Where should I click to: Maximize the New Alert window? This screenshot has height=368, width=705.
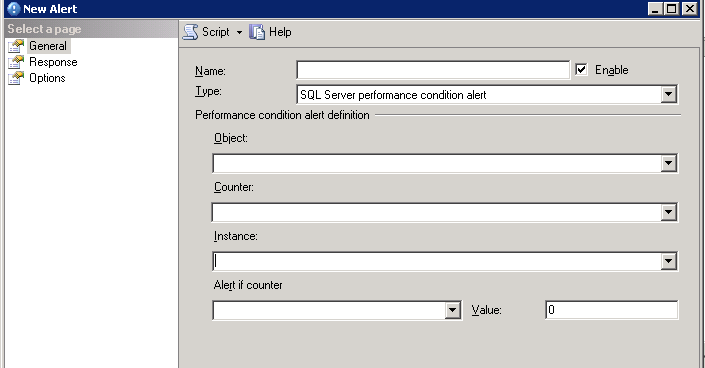(672, 9)
